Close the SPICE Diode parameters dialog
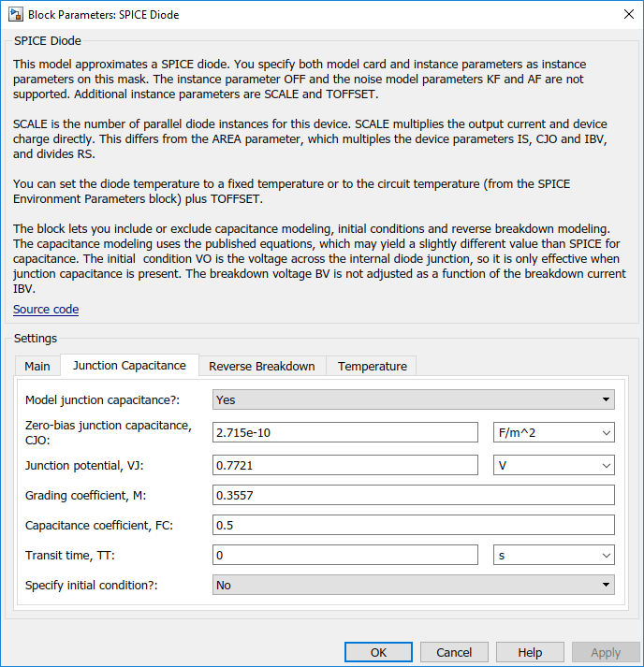 point(629,14)
